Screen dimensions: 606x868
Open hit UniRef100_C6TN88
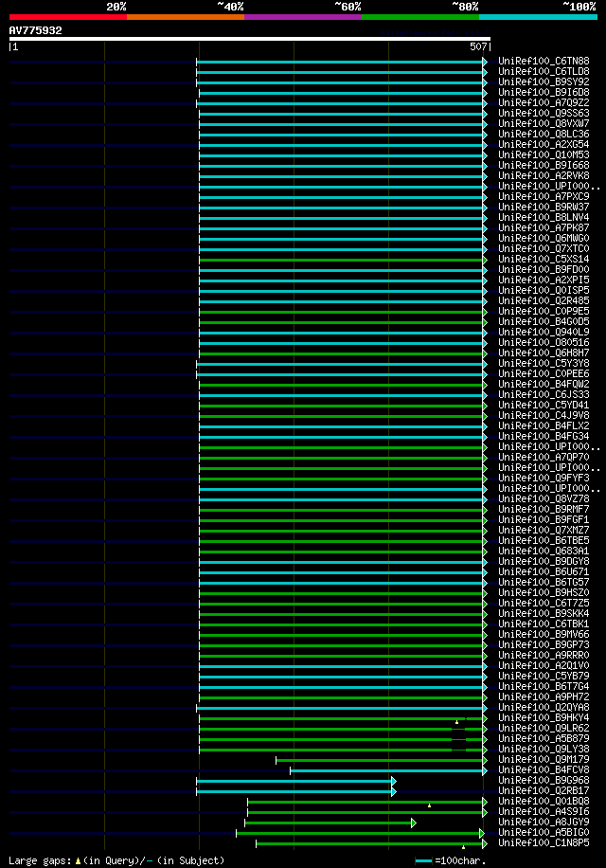click(544, 61)
